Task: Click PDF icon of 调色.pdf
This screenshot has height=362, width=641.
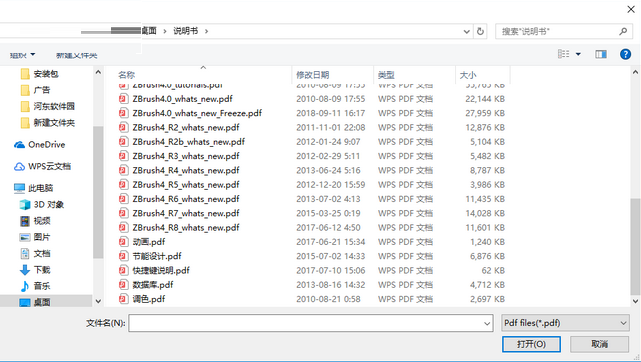Action: coord(123,299)
